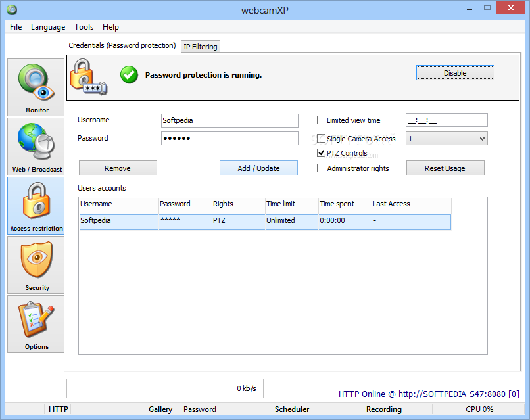The image size is (530, 420).
Task: Focus the Username input field
Action: tap(229, 120)
